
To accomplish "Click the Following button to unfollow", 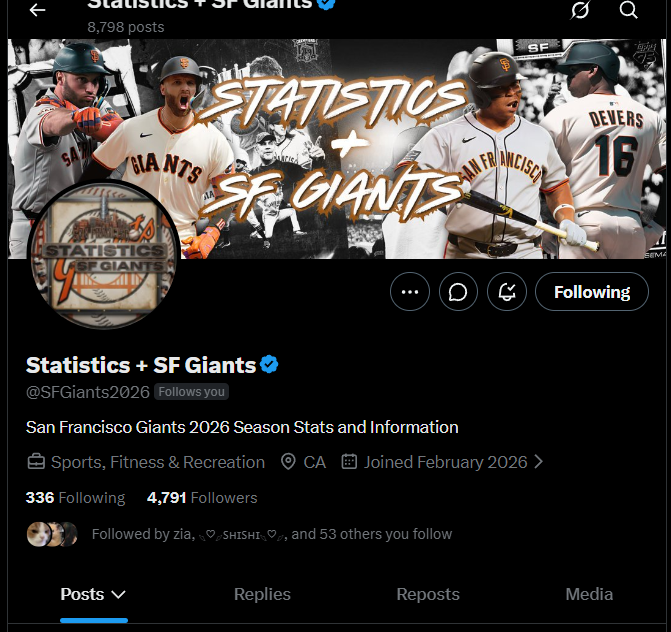I will (x=592, y=292).
